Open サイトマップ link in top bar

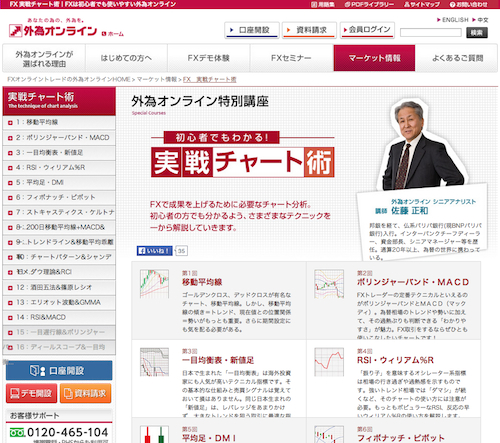(x=422, y=4)
